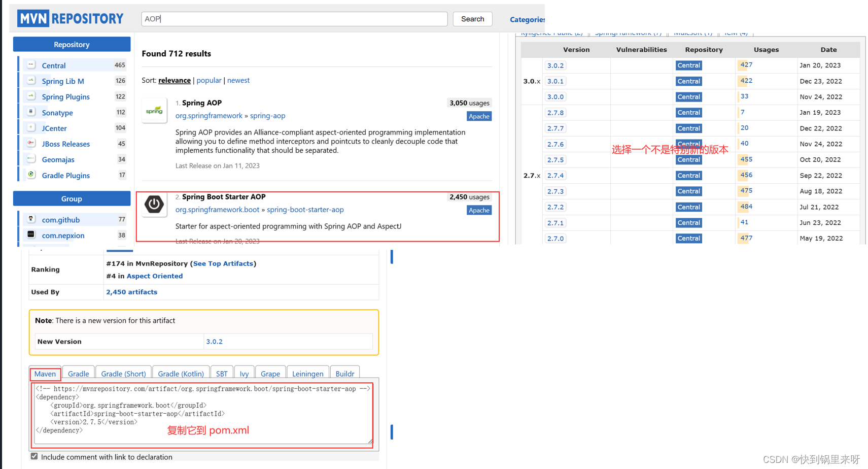
Task: Click inside the Maven dependency code box
Action: point(203,413)
